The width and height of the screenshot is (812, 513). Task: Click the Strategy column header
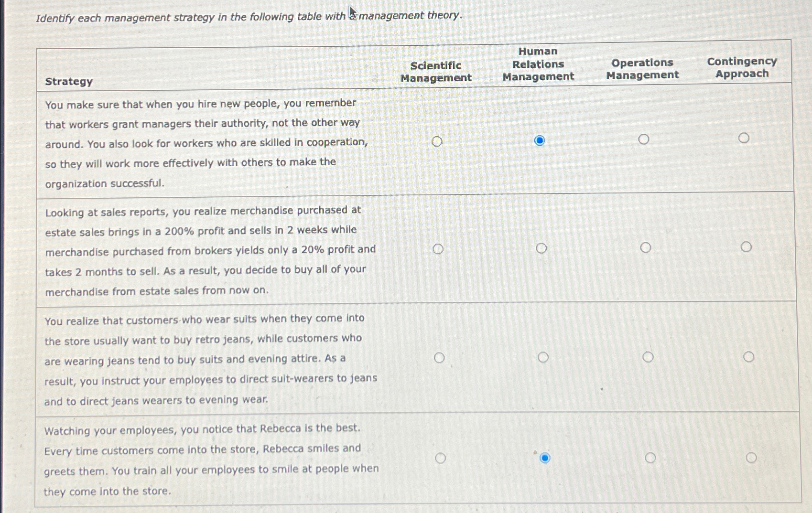[x=69, y=81]
